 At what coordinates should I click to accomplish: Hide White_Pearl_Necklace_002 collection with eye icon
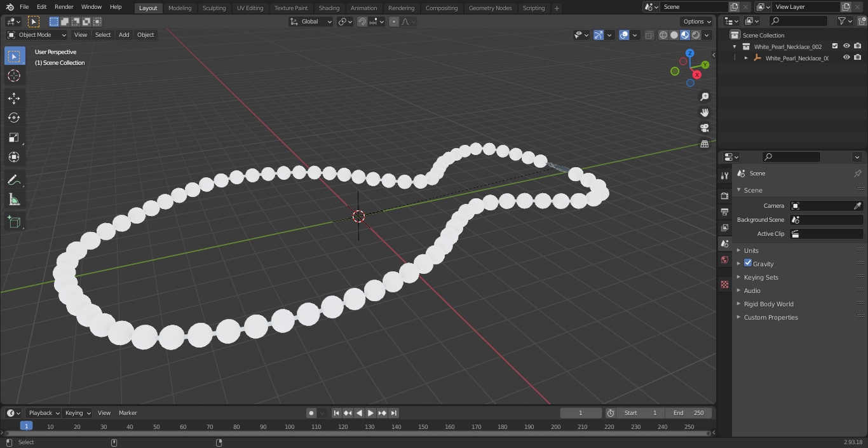click(846, 46)
